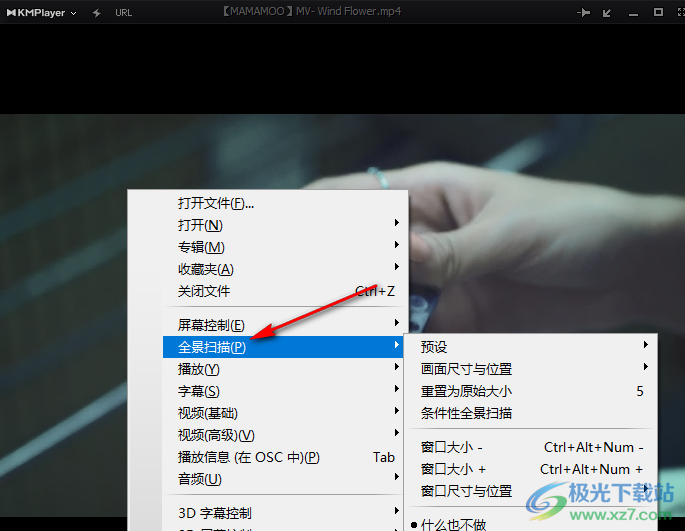Open the 字幕(S) submenu
The height and width of the screenshot is (531, 685).
[283, 391]
